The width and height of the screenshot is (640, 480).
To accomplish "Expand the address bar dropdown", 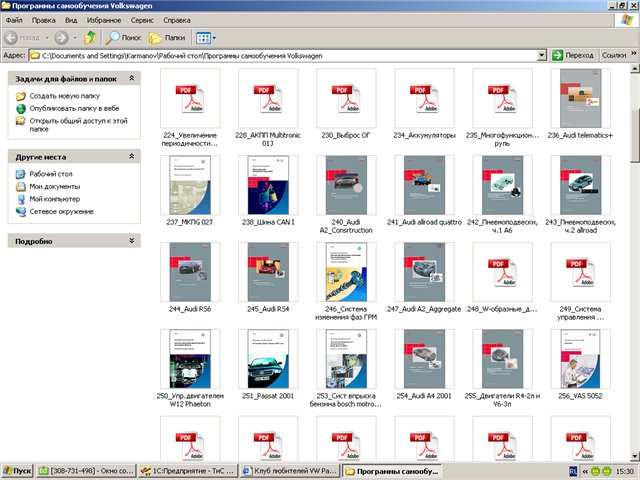I will (x=541, y=55).
